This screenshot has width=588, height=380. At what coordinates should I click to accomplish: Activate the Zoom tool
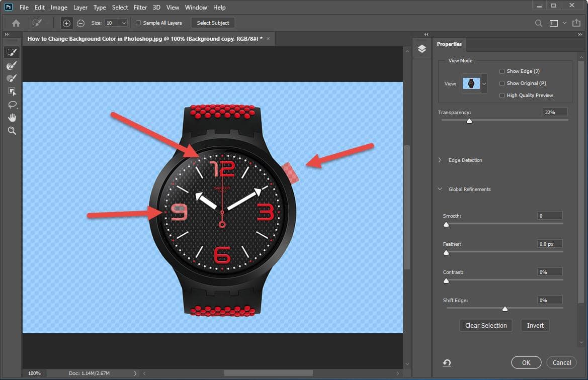11,131
